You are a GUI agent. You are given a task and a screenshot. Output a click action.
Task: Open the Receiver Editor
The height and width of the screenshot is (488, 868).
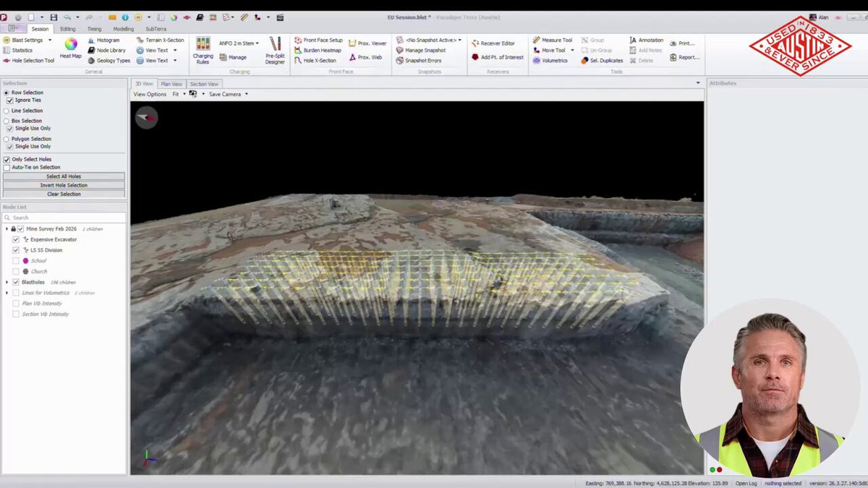(493, 43)
